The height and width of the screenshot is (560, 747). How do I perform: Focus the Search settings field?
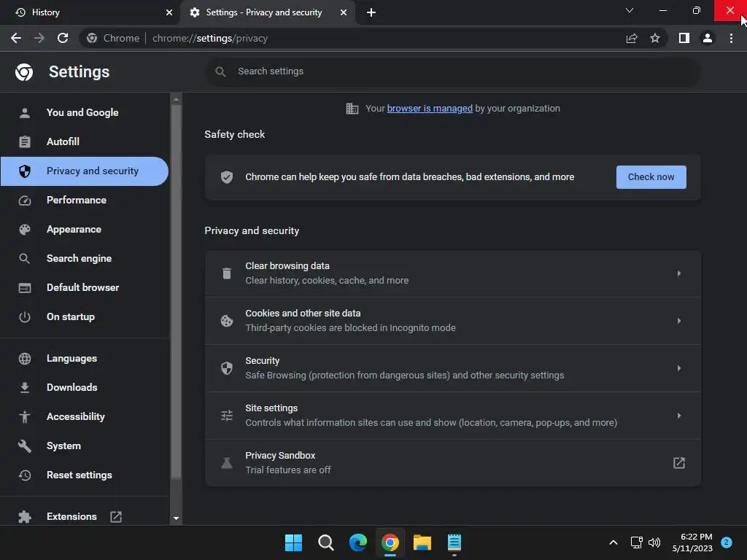[452, 71]
